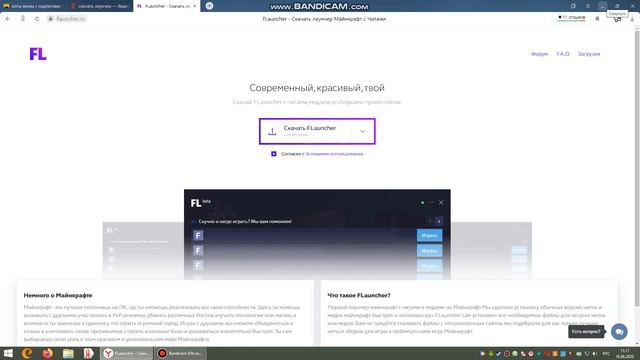The image size is (640, 360).
Task: Click the Скачать FLauncher download button
Action: point(317,131)
